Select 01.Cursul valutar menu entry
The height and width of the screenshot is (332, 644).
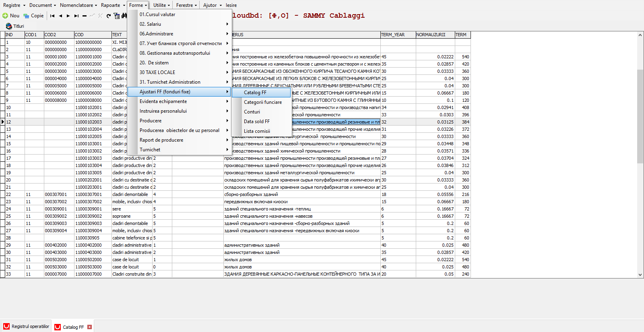(179, 14)
